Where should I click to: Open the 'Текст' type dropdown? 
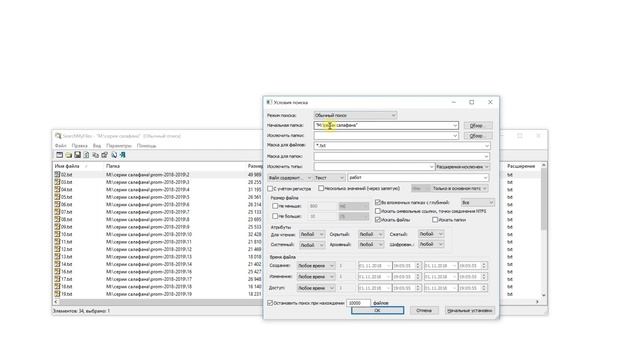329,178
